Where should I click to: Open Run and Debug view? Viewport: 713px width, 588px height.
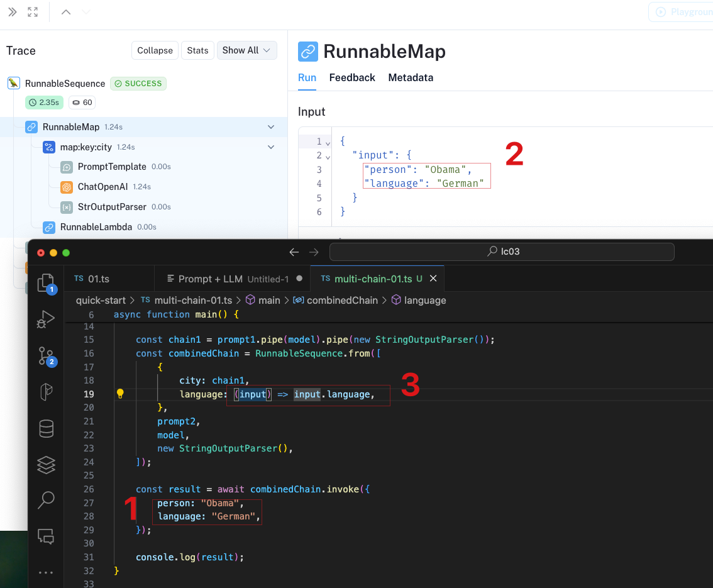pyautogui.click(x=46, y=319)
